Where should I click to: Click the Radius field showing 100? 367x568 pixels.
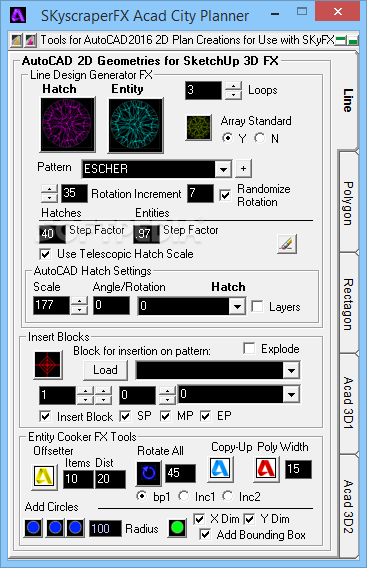click(x=105, y=529)
